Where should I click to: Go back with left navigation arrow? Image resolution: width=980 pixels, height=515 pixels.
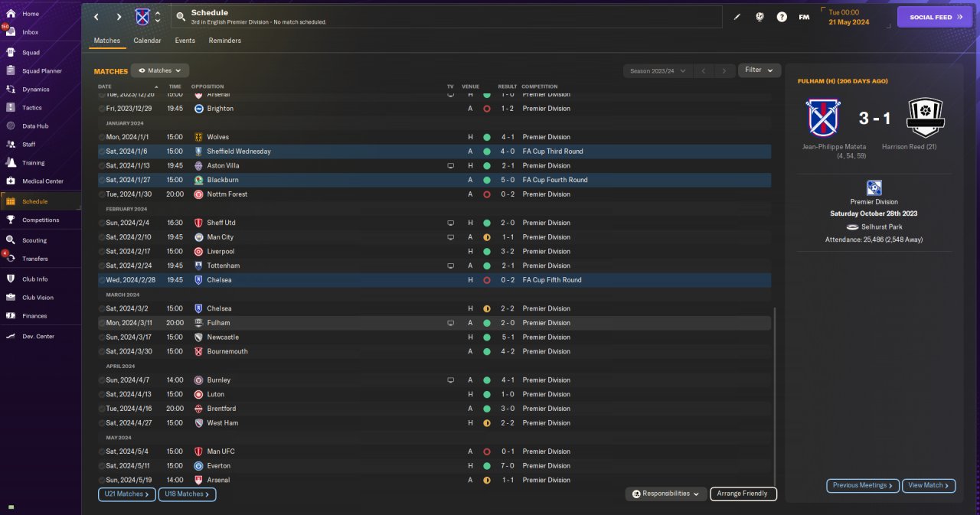pyautogui.click(x=96, y=17)
